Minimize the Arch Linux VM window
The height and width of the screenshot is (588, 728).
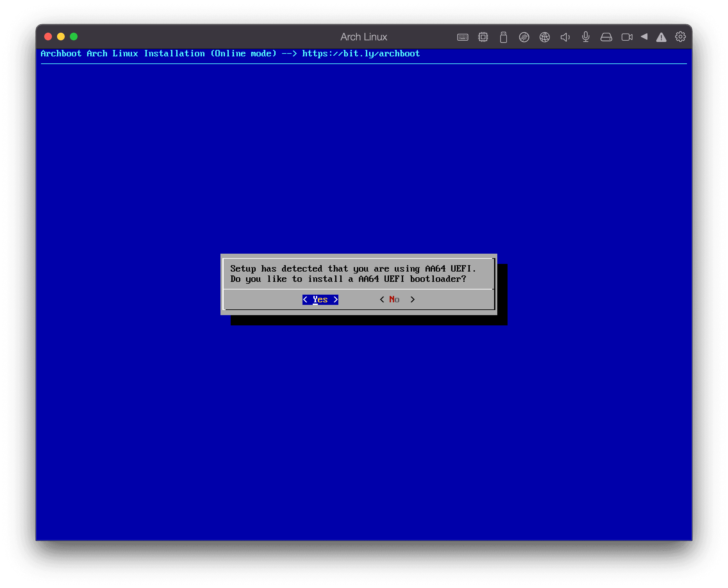61,37
